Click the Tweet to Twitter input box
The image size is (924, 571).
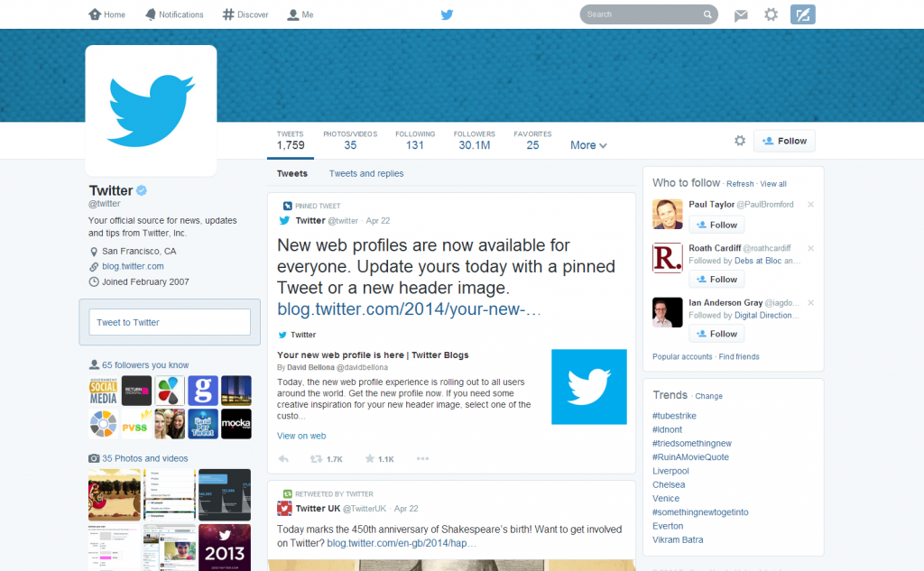click(x=170, y=322)
